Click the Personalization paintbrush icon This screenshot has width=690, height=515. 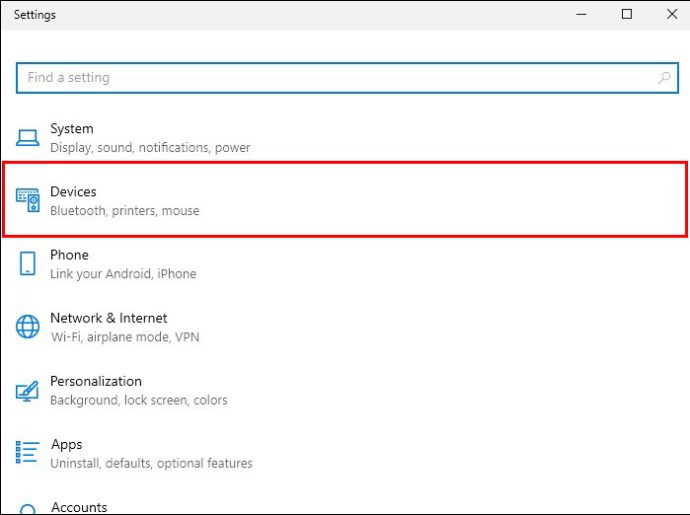tap(27, 390)
